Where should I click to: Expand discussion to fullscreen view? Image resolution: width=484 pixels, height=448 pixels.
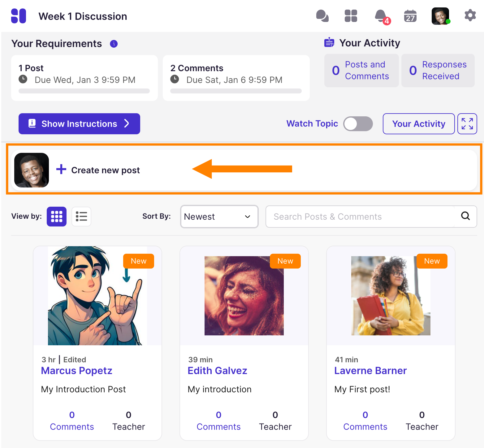tap(467, 124)
